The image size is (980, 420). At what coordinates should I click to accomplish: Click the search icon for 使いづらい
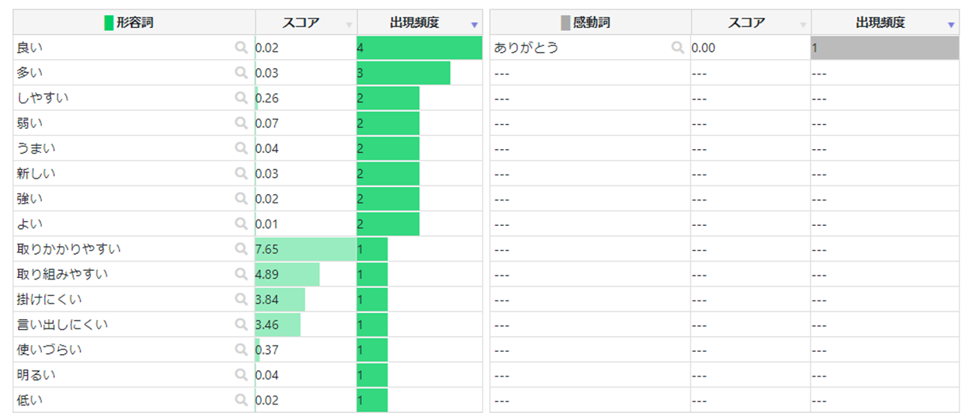[241, 350]
